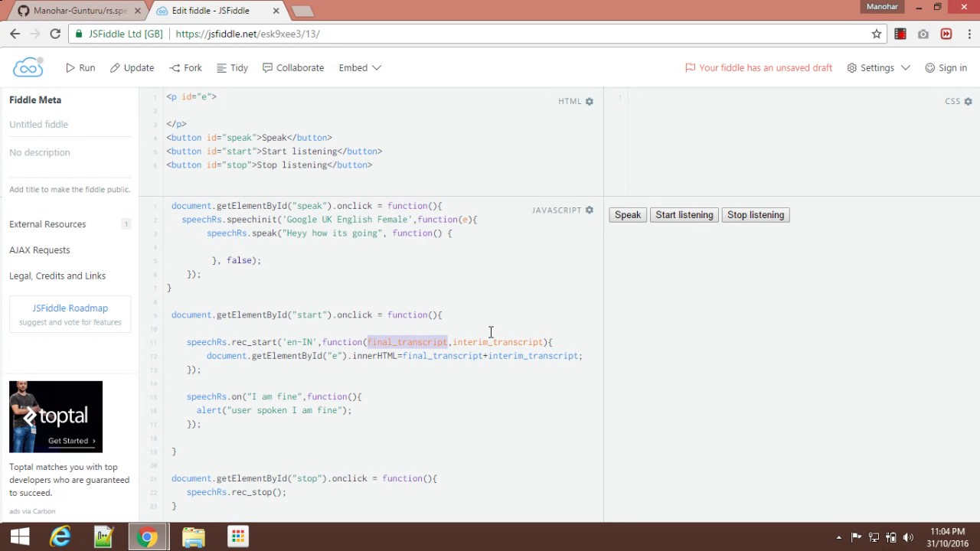Click highlighted final_transcript parameter
Screen dimensions: 980x551
click(x=407, y=342)
